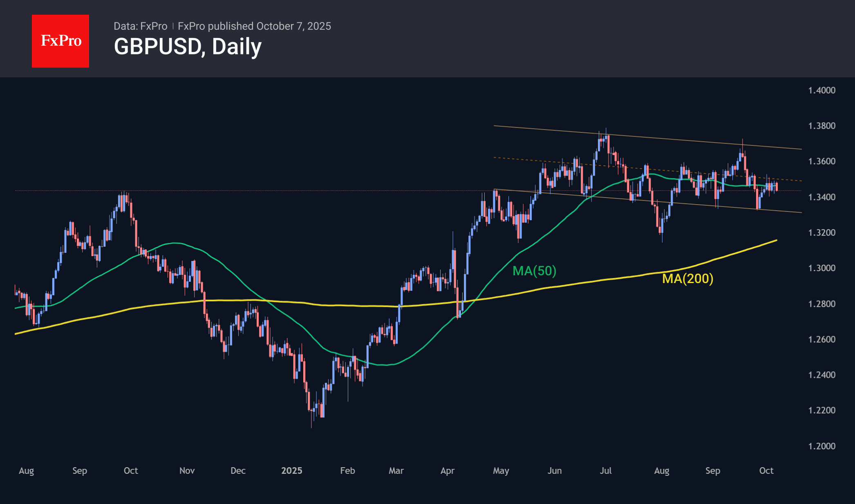Image resolution: width=855 pixels, height=504 pixels.
Task: Click the 1.2000 price axis label
Action: (x=821, y=446)
